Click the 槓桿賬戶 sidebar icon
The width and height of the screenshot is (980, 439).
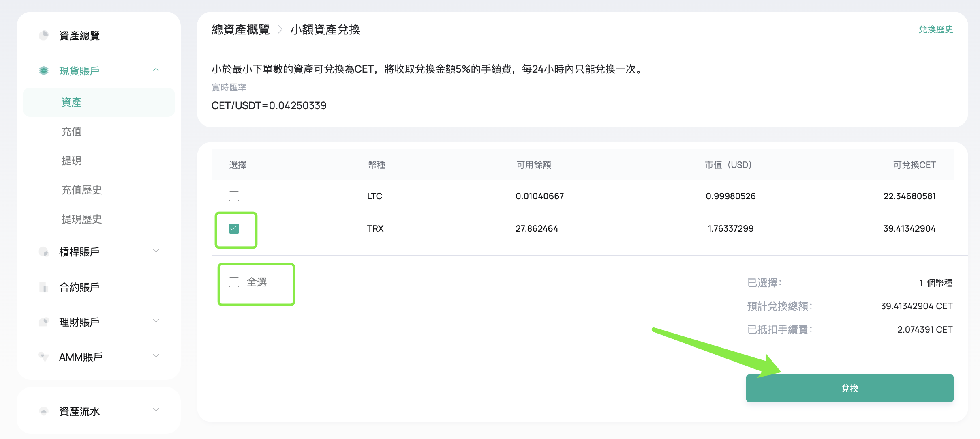[x=44, y=252]
